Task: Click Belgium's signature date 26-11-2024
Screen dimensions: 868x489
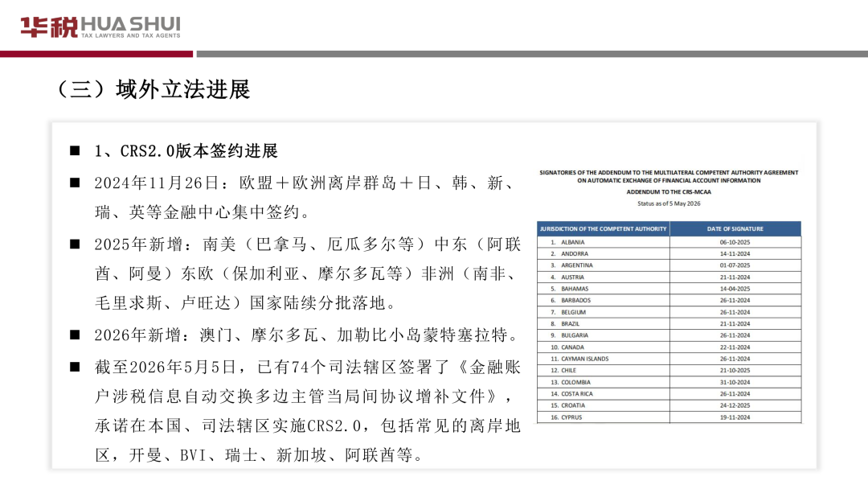Action: pos(735,312)
